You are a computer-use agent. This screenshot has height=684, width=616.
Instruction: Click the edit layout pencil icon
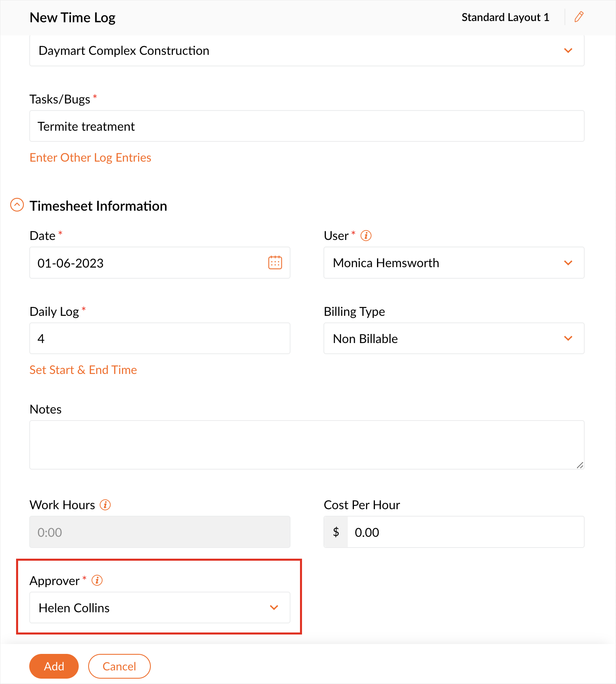coord(579,17)
